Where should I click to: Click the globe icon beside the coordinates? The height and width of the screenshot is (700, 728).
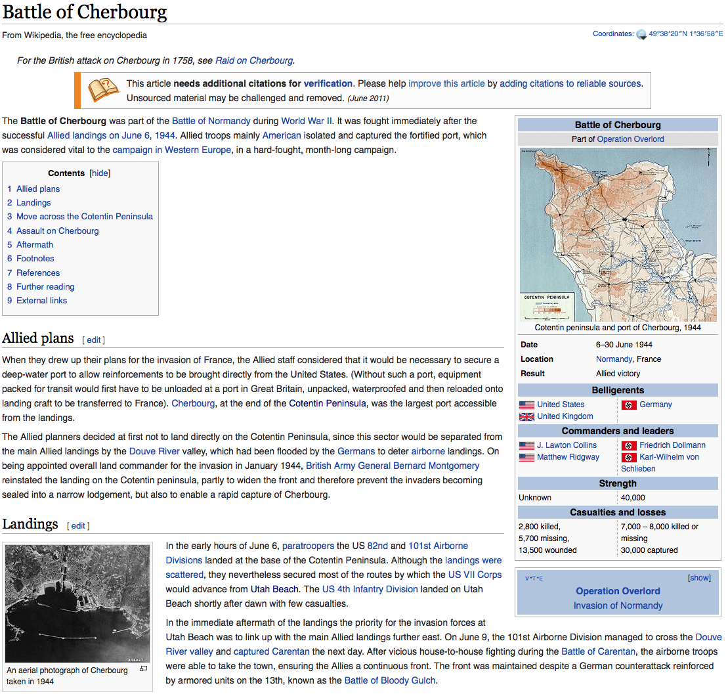tap(641, 35)
